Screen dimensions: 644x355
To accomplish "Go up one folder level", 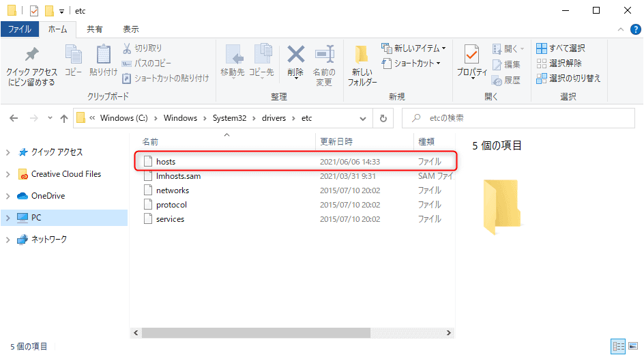I will coord(64,118).
